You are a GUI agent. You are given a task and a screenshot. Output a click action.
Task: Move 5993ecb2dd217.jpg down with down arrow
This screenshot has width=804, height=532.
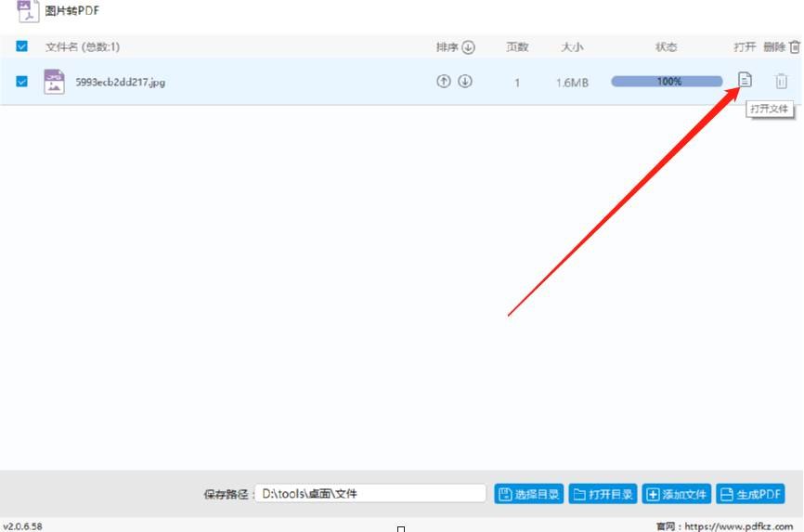465,81
